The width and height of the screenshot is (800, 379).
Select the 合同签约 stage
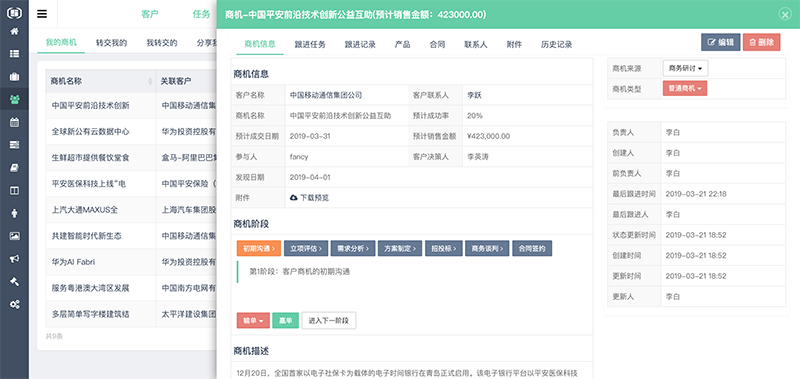pos(532,248)
